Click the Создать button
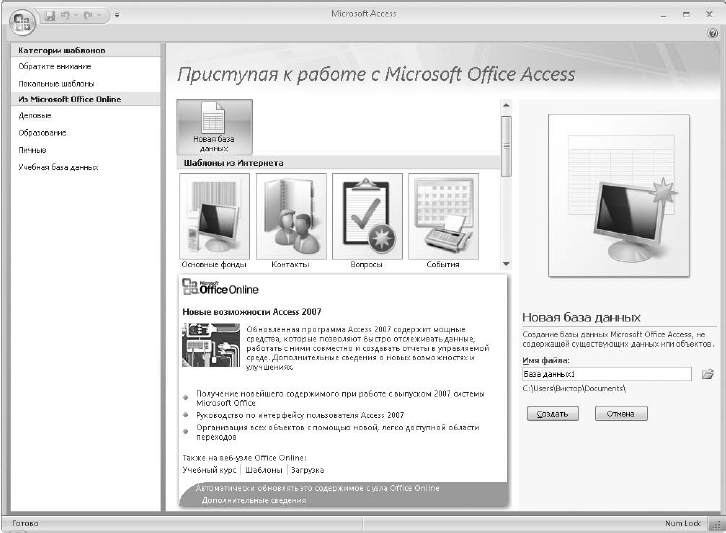 552,414
